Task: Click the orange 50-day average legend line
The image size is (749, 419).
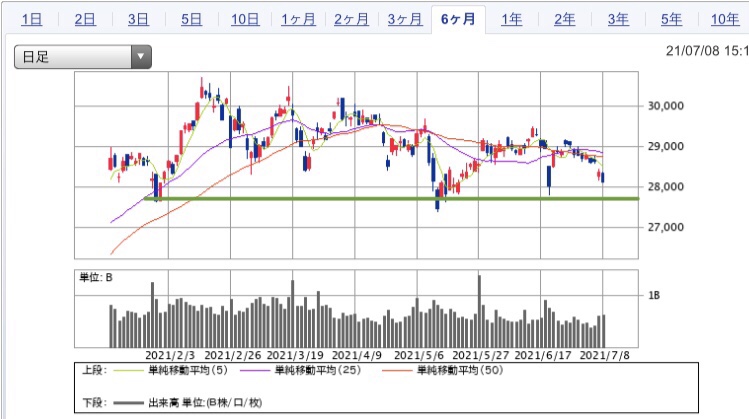Action: (397, 371)
